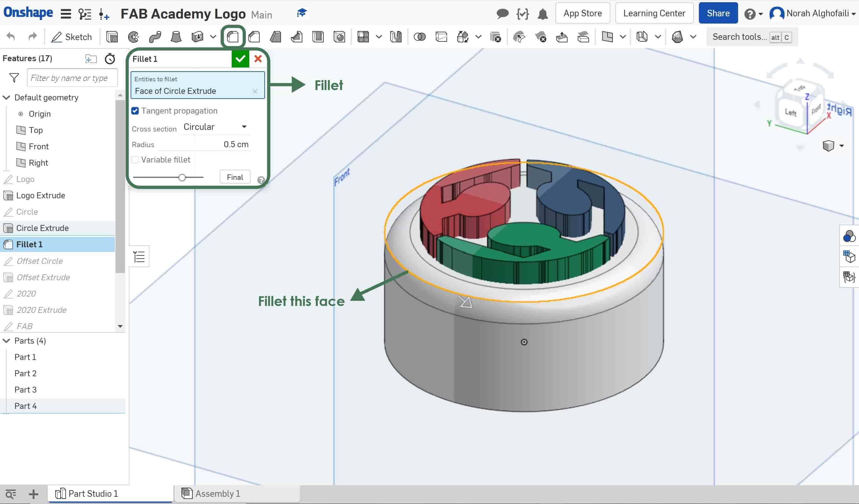Image resolution: width=859 pixels, height=504 pixels.
Task: Adjust the Fillet preview slider handle
Action: point(182,178)
